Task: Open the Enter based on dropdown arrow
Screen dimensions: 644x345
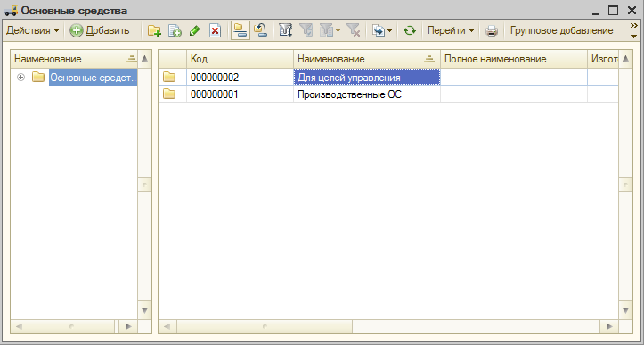Action: (x=389, y=31)
